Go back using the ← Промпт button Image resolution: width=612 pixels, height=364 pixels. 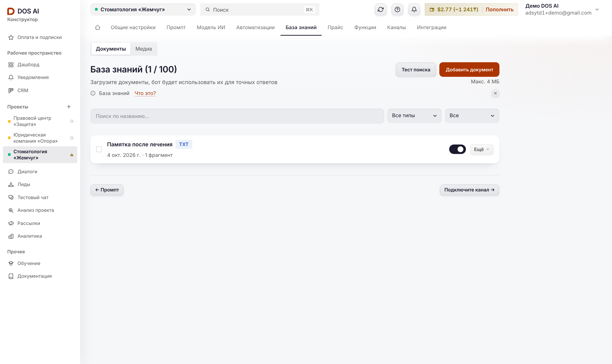(107, 190)
